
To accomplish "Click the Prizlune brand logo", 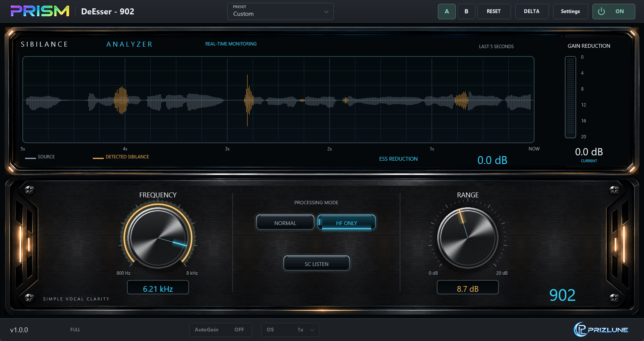I will tap(601, 329).
